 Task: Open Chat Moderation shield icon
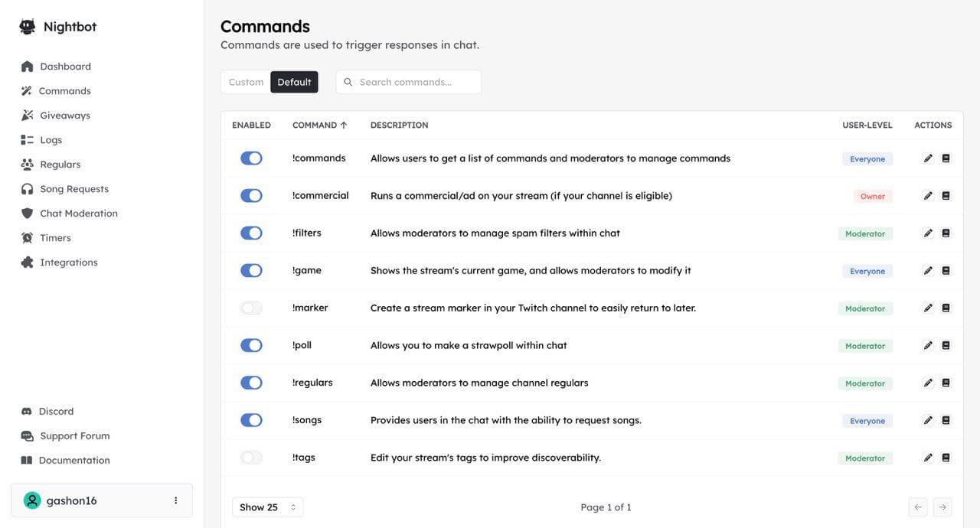[x=28, y=213]
